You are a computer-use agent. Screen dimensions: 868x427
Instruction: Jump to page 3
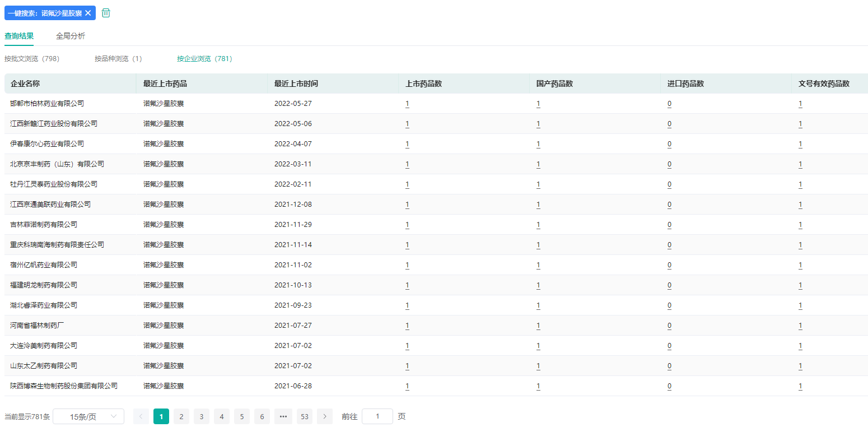click(202, 416)
